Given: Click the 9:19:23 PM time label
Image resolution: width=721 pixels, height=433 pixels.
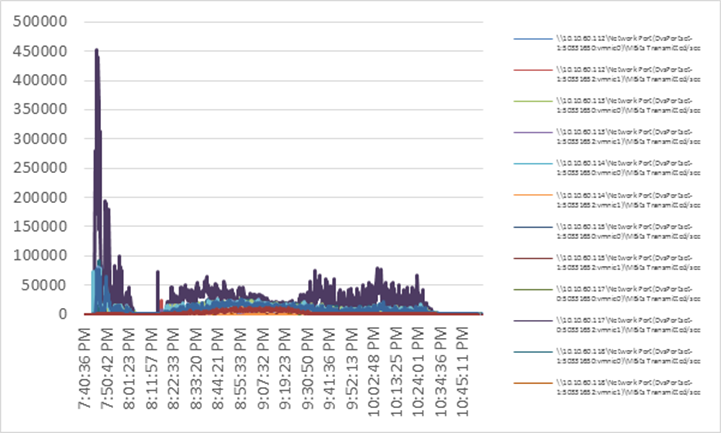Looking at the screenshot, I should point(285,368).
